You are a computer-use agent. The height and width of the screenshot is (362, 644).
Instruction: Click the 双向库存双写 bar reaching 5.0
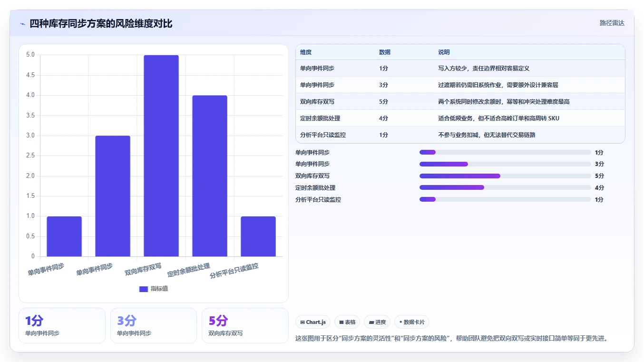click(161, 156)
